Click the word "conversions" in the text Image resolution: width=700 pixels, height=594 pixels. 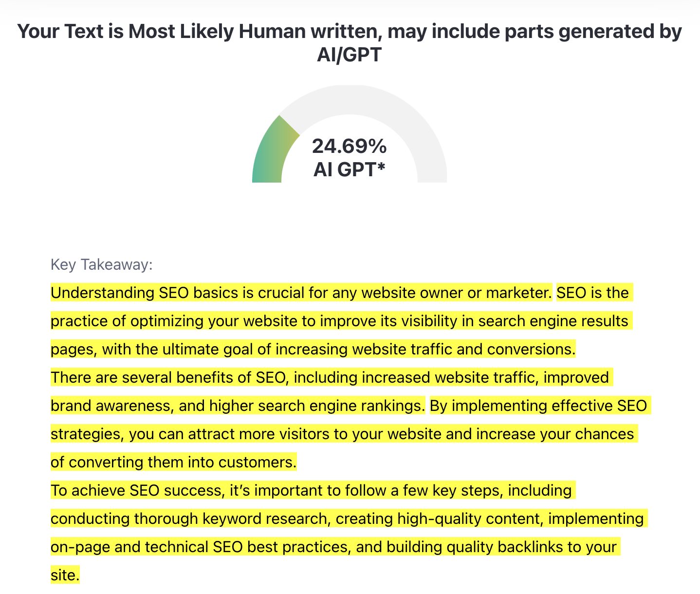click(531, 350)
